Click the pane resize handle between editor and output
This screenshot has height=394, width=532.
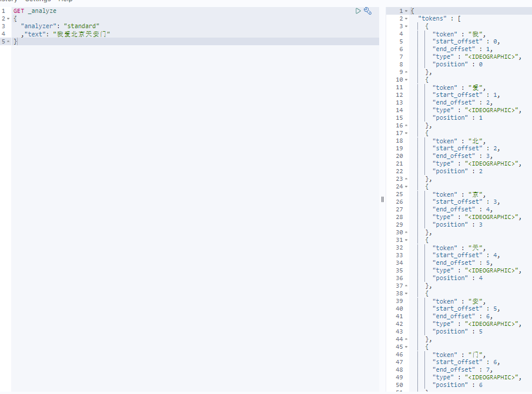(x=382, y=199)
